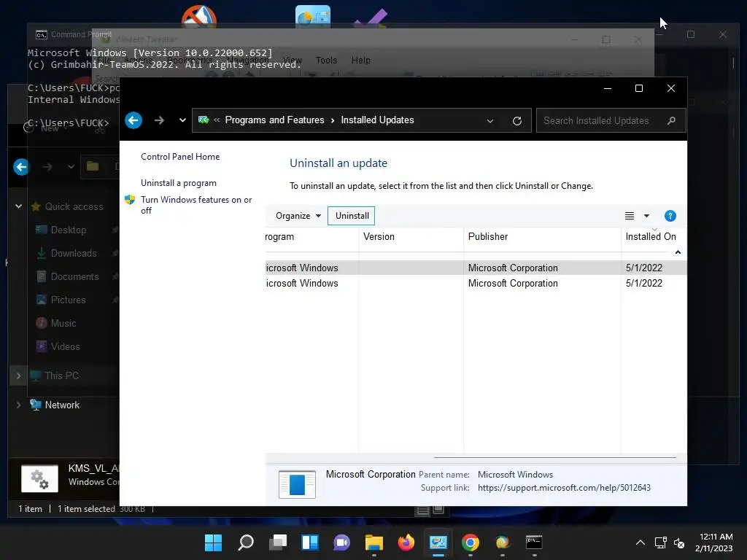Click the horizontal scrollbar of the update list
Viewport: 747px width, 560px height.
pos(554,457)
